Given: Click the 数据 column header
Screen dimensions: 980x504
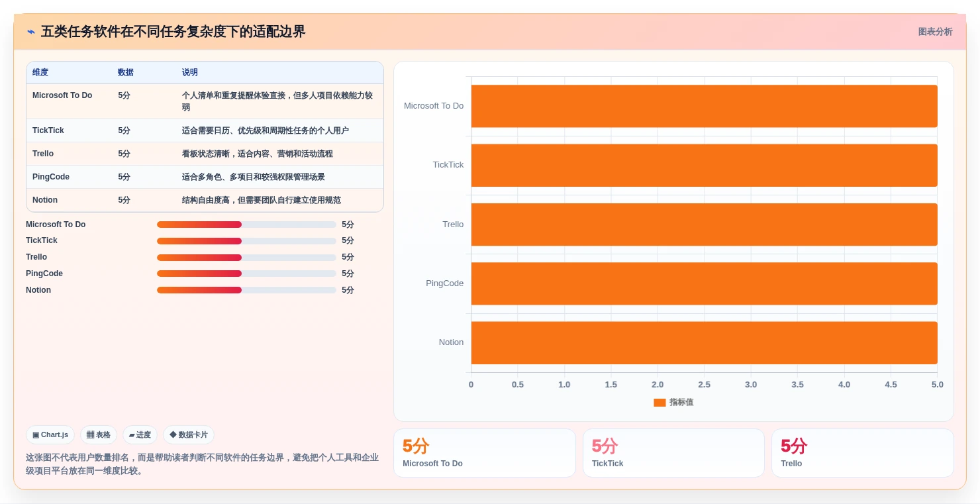Looking at the screenshot, I should point(126,72).
